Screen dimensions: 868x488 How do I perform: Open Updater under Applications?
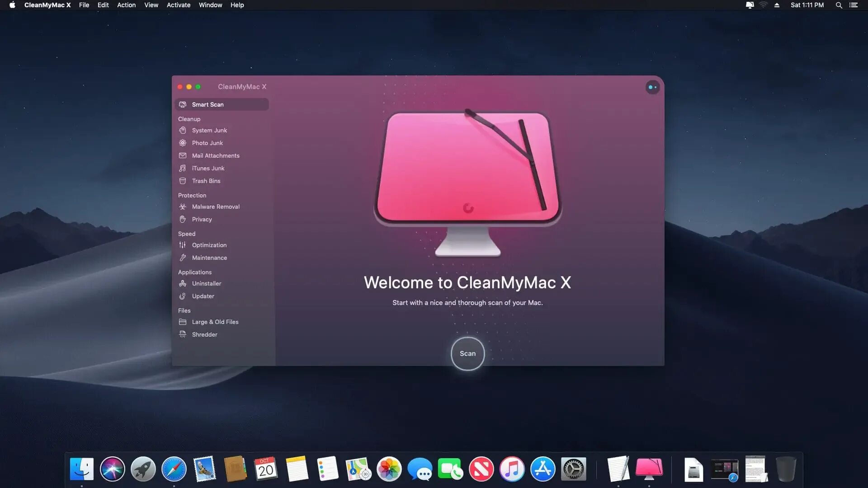(x=203, y=296)
